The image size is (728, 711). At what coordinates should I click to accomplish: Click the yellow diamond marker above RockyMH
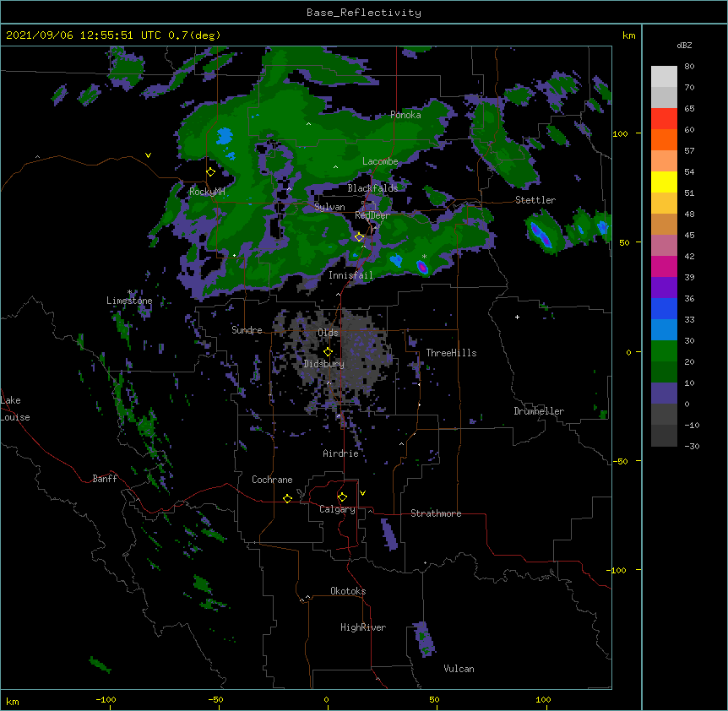[211, 172]
